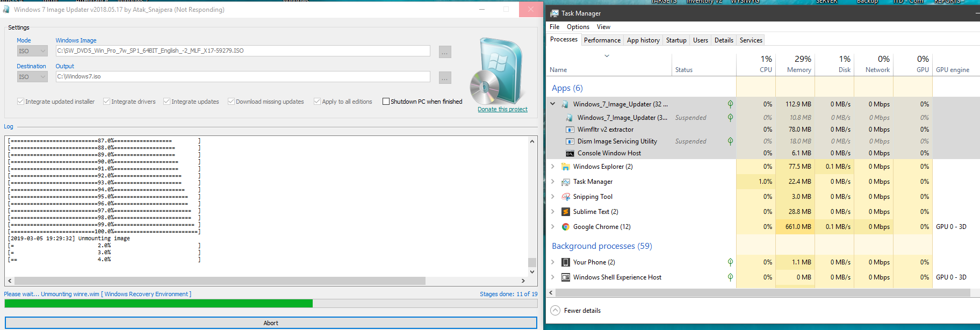980x330 pixels.
Task: Toggle Integrate updated installer checkbox
Action: pos(20,102)
